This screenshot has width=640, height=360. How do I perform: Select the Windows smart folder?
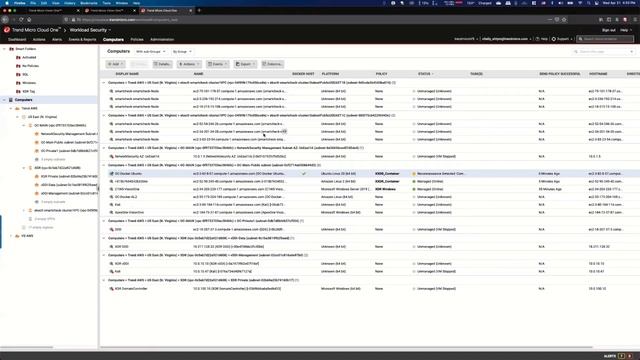[29, 83]
